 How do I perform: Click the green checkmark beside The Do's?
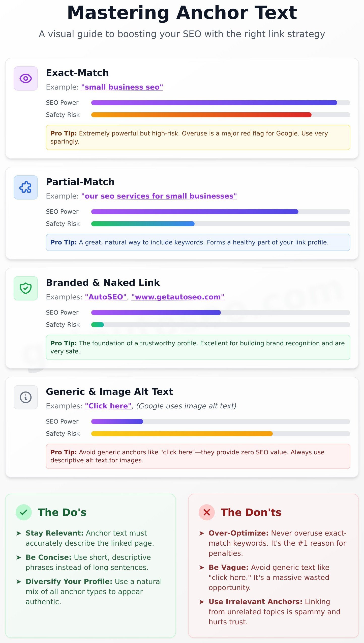(24, 512)
